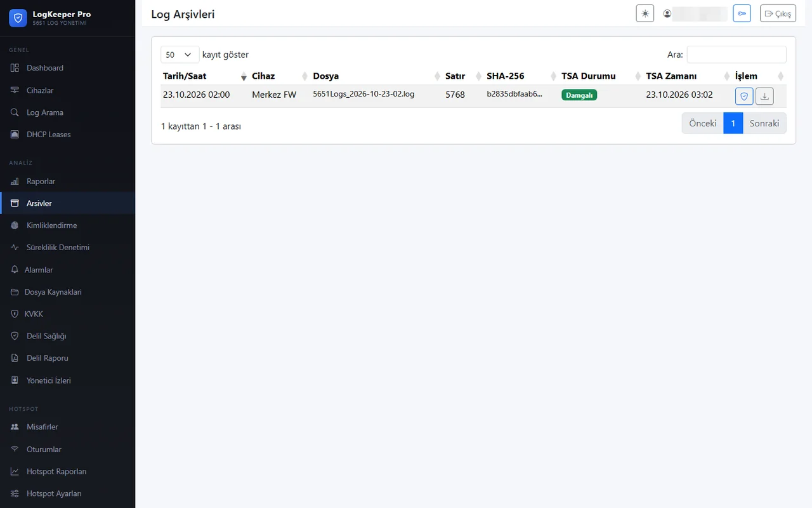Sort the table by Satır column
812x508 pixels.
coord(464,76)
